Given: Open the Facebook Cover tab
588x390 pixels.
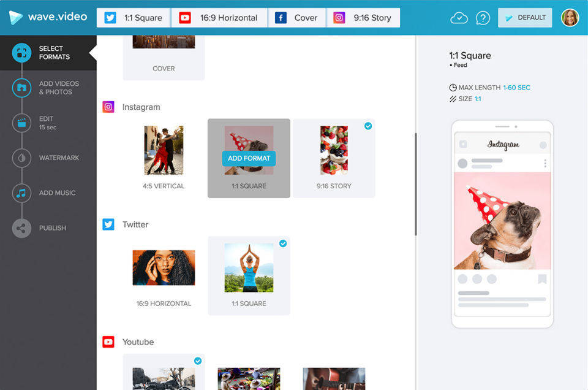Looking at the screenshot, I should [x=296, y=18].
